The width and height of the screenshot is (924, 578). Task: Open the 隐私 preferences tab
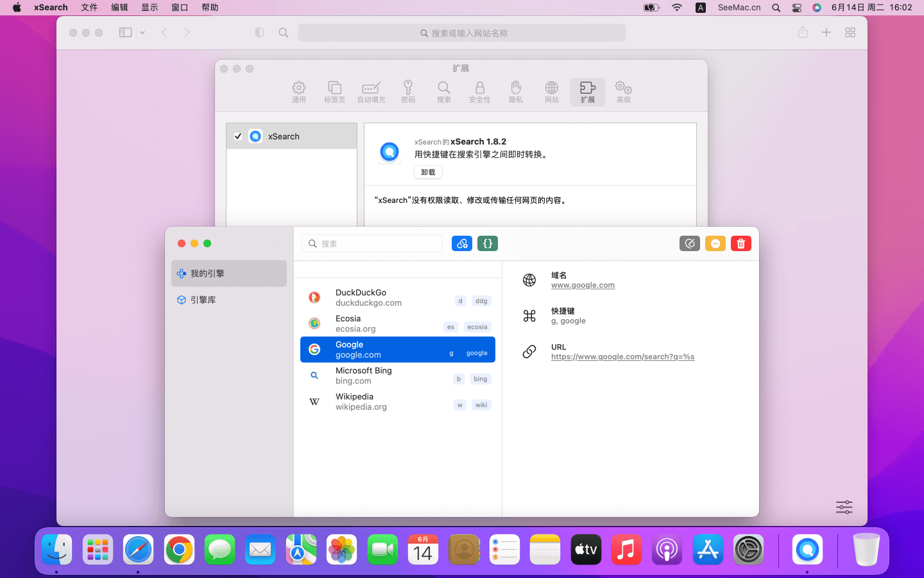[516, 92]
